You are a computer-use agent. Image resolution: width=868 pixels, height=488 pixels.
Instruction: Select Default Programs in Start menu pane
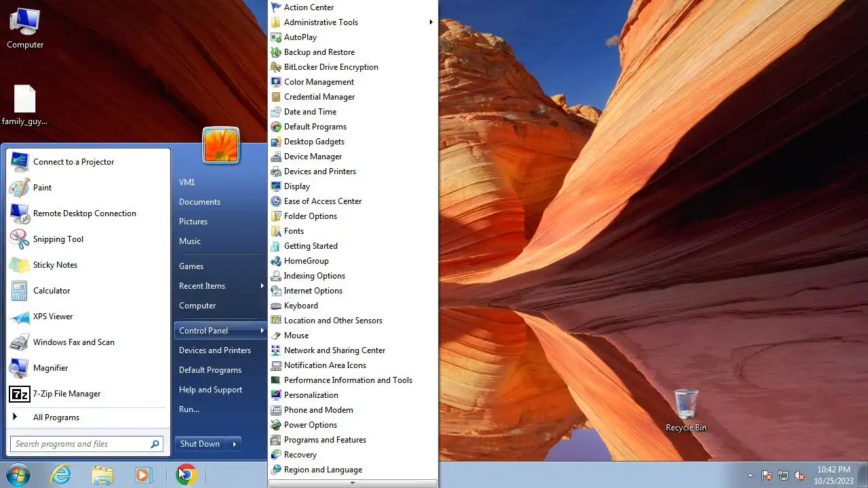click(220, 370)
